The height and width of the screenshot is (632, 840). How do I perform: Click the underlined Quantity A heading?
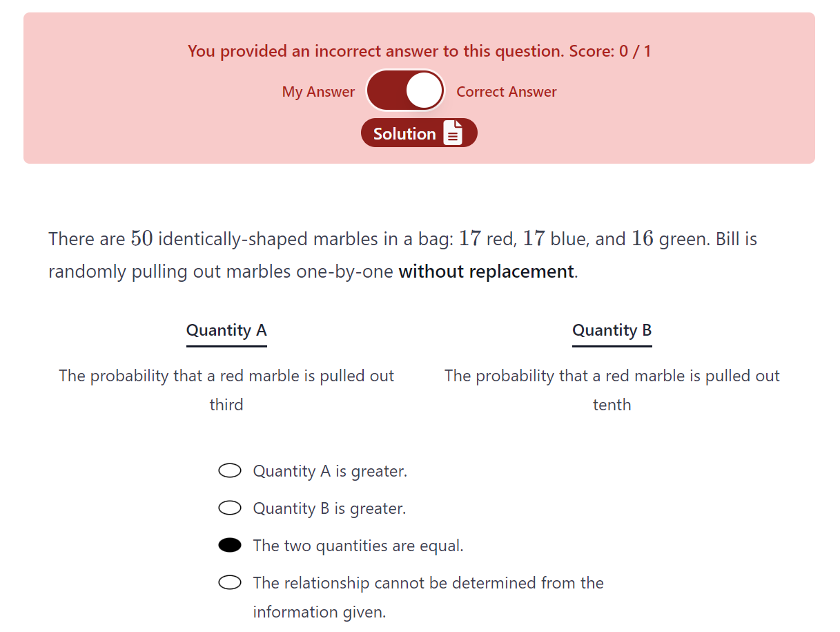pyautogui.click(x=226, y=331)
